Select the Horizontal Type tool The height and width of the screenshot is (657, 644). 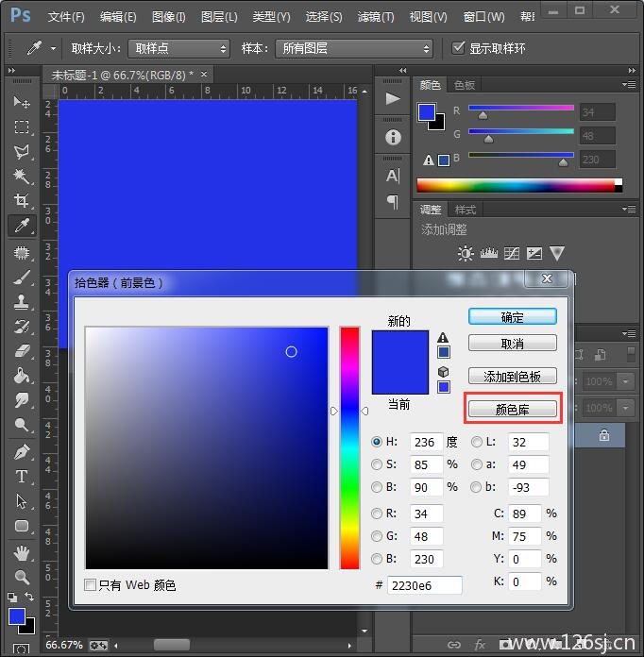point(22,477)
